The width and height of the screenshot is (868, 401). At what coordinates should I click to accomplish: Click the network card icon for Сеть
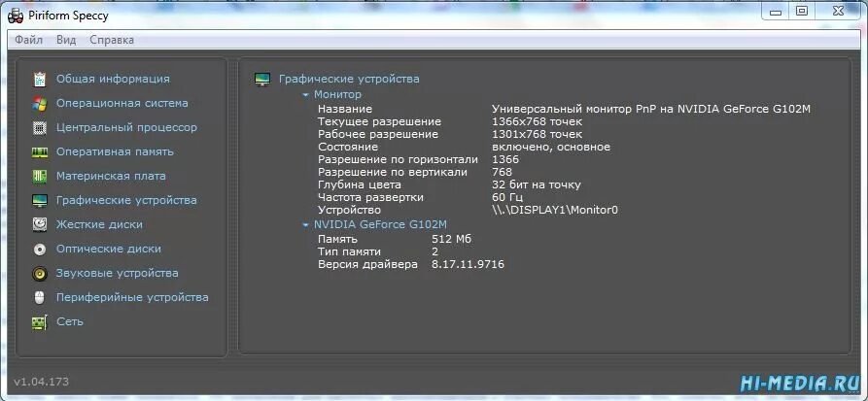point(39,322)
